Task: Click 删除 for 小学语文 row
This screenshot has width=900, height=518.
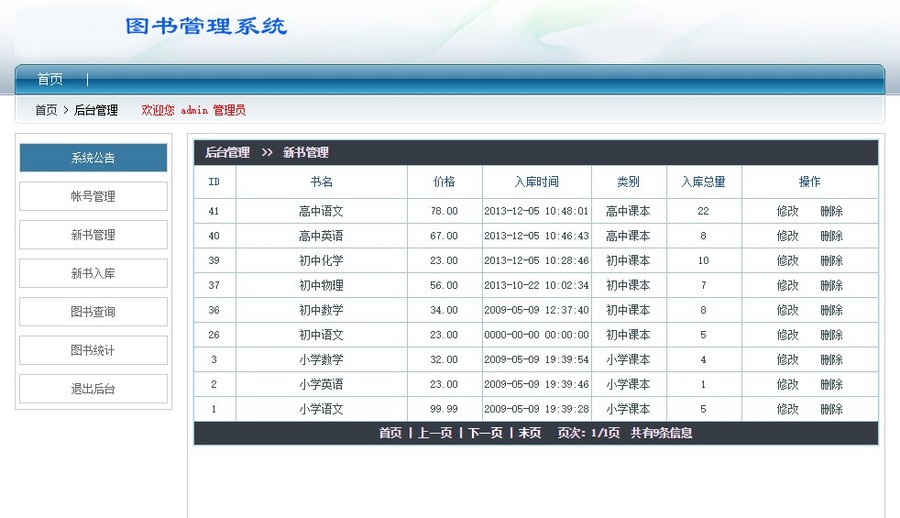Action: (x=832, y=409)
